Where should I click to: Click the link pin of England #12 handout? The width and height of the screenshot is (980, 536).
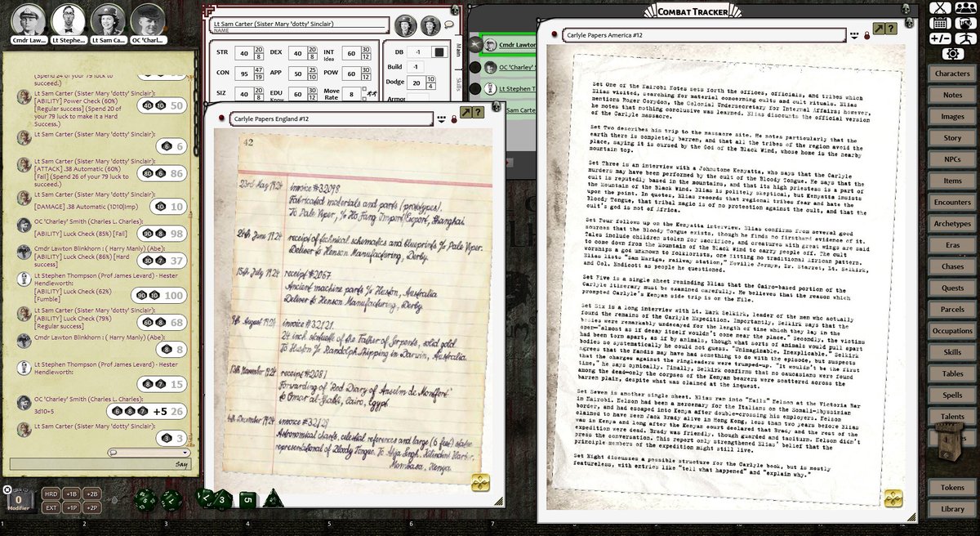(220, 118)
